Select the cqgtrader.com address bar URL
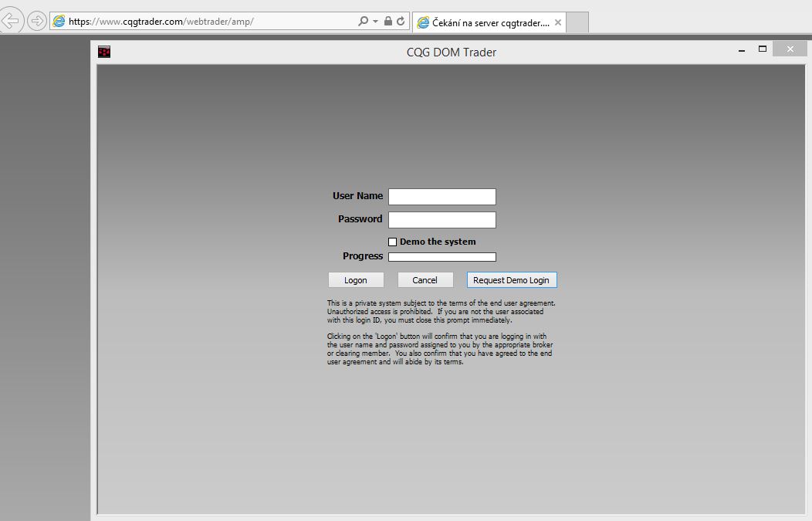The image size is (812, 521). point(161,22)
